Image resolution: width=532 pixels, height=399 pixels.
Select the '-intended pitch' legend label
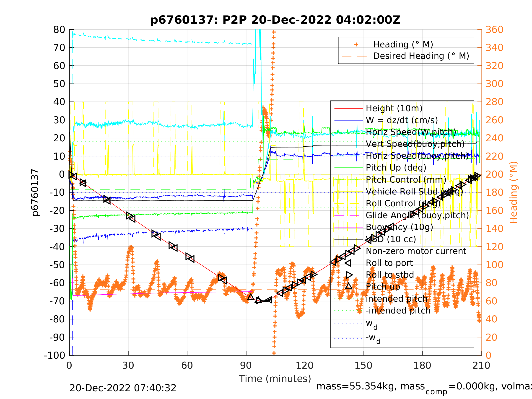(398, 311)
